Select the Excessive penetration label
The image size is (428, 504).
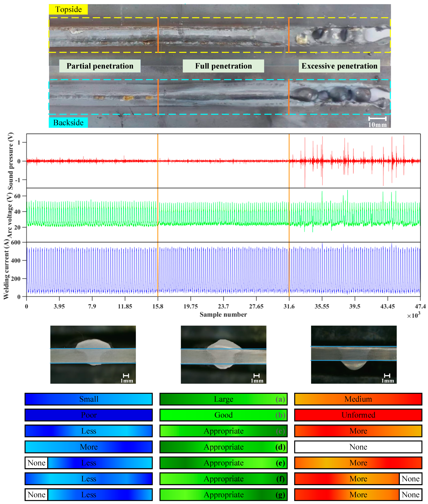(339, 66)
